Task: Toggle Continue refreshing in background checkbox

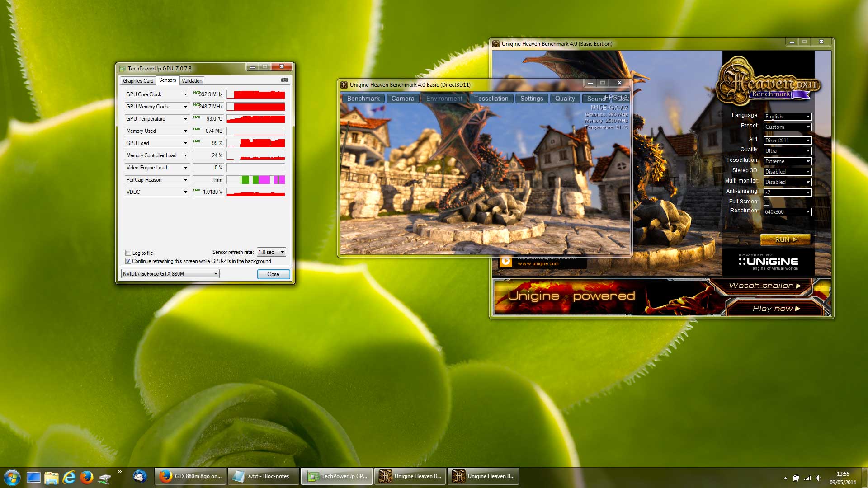Action: coord(128,261)
